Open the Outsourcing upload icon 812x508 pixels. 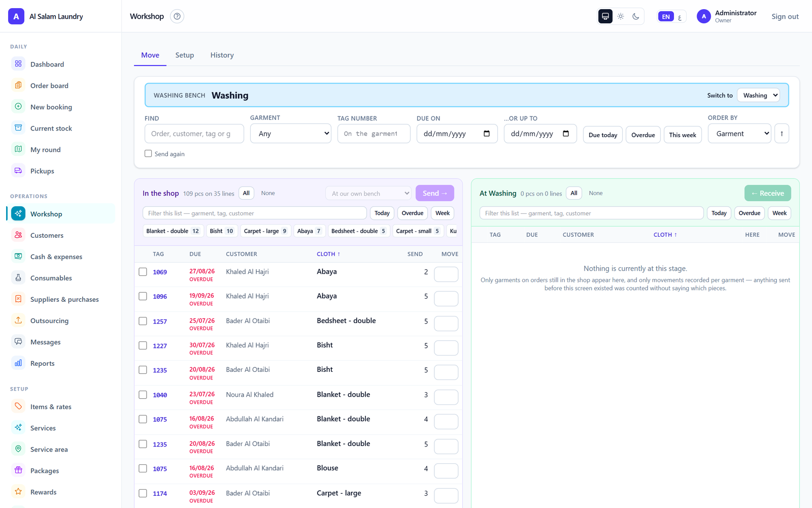pyautogui.click(x=18, y=321)
